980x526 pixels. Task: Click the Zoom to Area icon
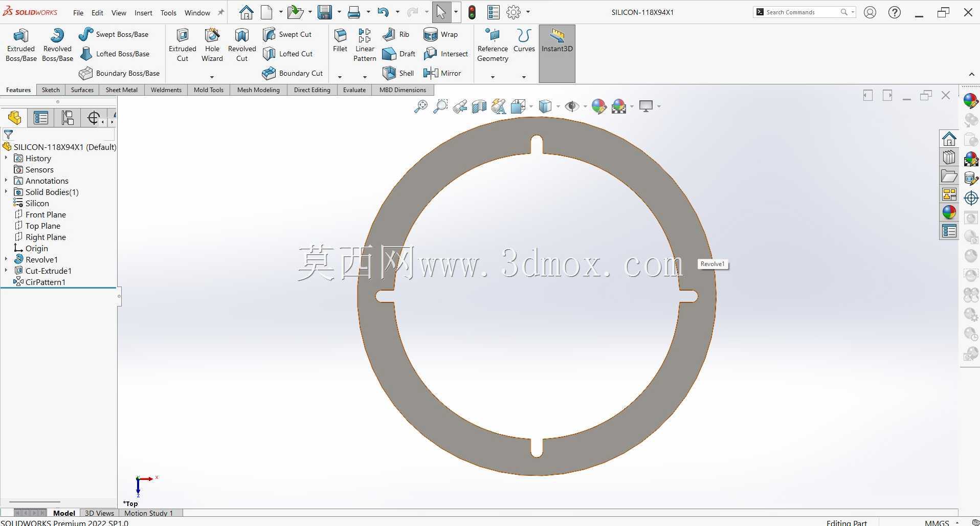(440, 106)
